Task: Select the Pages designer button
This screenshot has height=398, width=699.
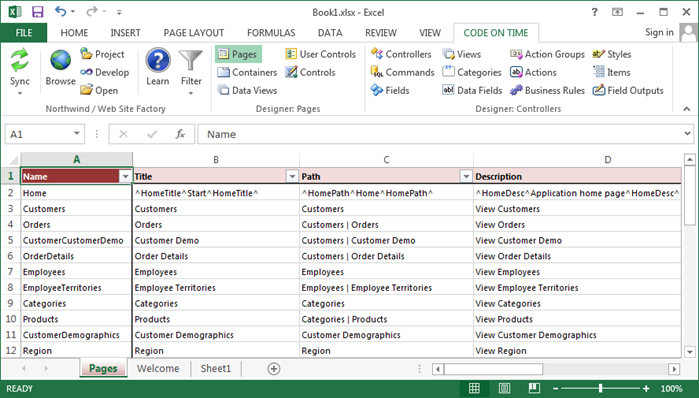Action: [x=238, y=54]
